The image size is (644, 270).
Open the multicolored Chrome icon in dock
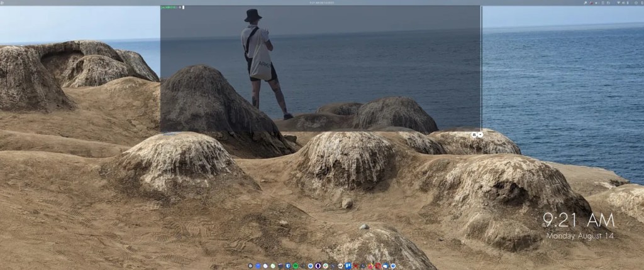point(325,266)
